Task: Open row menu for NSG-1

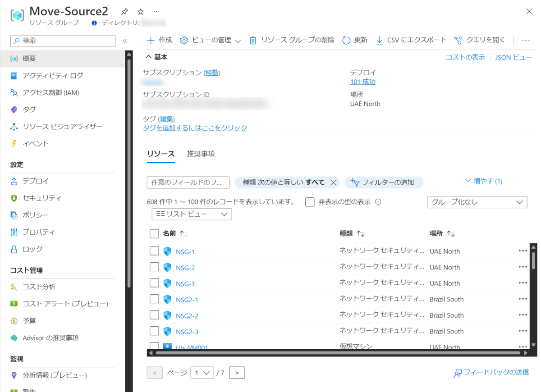Action: (x=523, y=251)
